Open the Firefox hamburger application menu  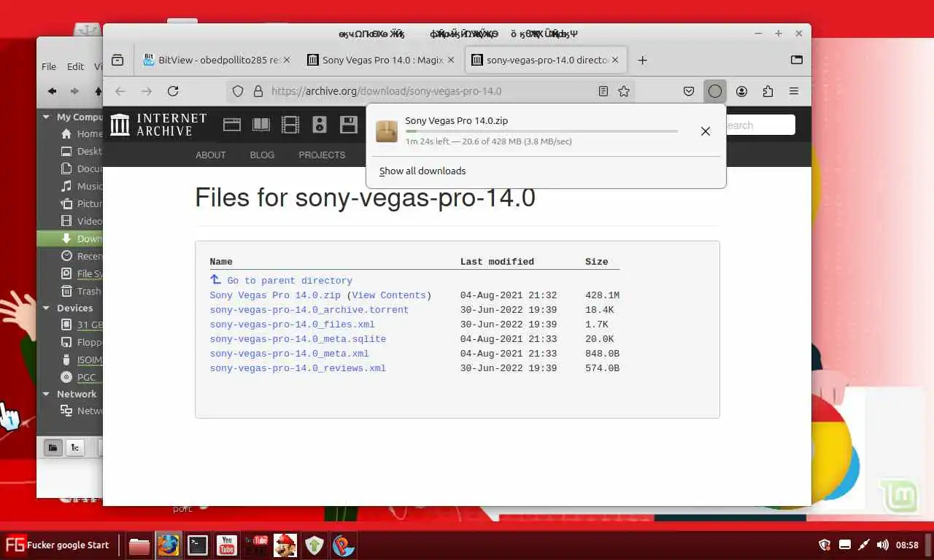coord(794,91)
